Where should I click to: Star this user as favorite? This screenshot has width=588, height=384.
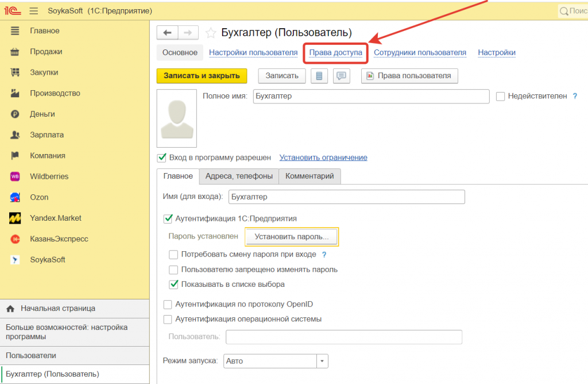coord(211,33)
